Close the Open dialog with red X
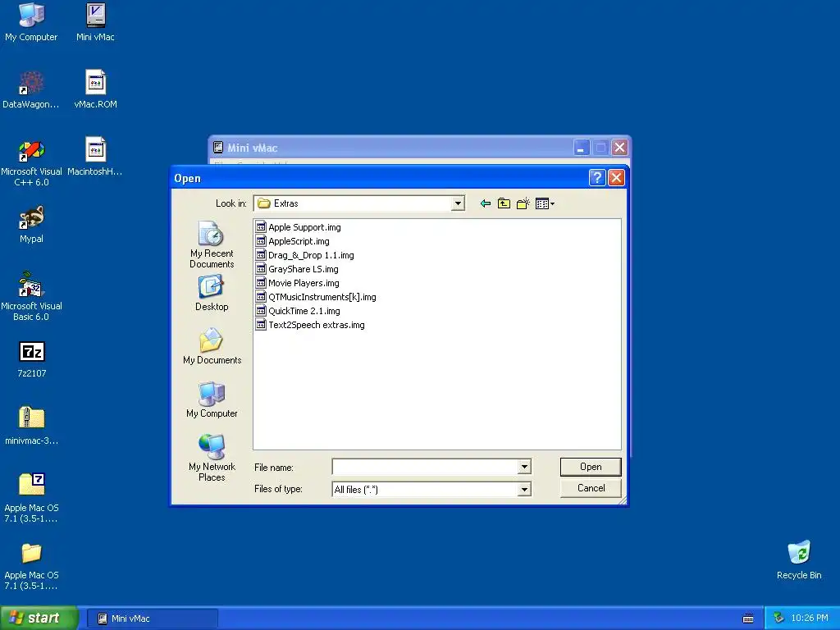Screen dimensions: 840x630 tap(616, 178)
